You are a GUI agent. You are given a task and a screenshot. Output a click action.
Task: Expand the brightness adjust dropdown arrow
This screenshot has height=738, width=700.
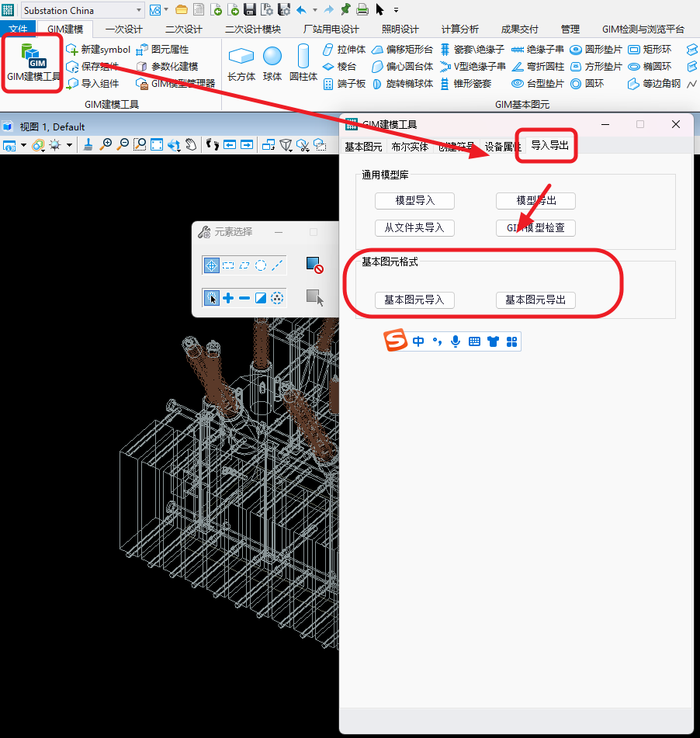coord(69,145)
